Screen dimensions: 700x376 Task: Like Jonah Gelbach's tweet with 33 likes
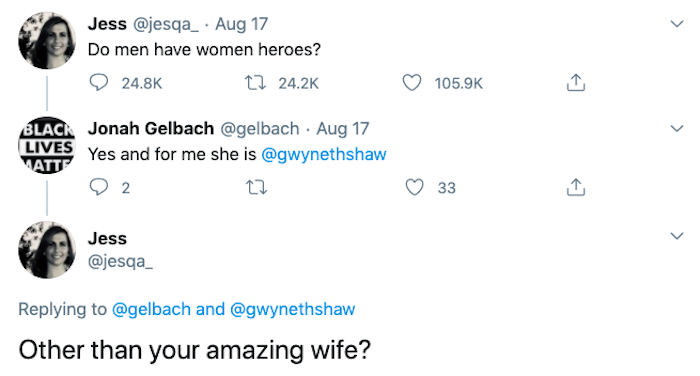[414, 187]
